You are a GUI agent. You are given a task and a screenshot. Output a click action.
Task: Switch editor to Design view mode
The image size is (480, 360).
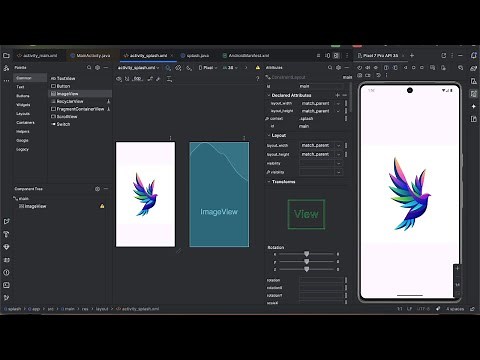pyautogui.click(x=336, y=56)
